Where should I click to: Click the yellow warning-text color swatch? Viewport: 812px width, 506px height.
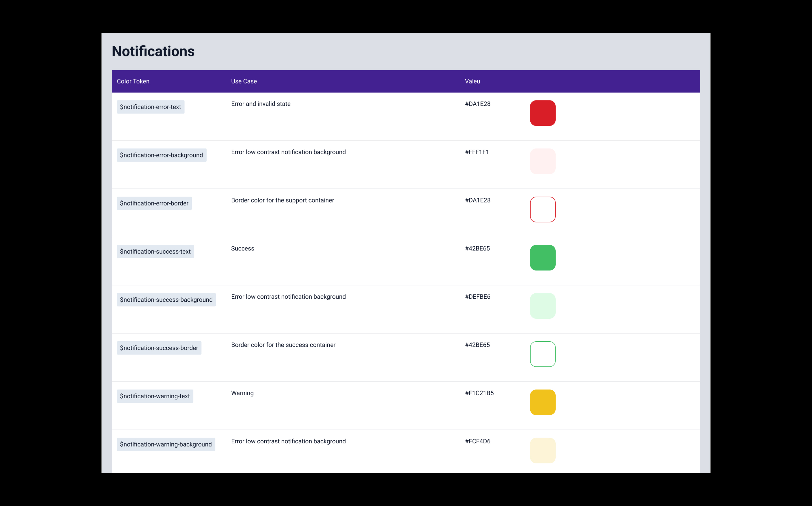coord(542,402)
